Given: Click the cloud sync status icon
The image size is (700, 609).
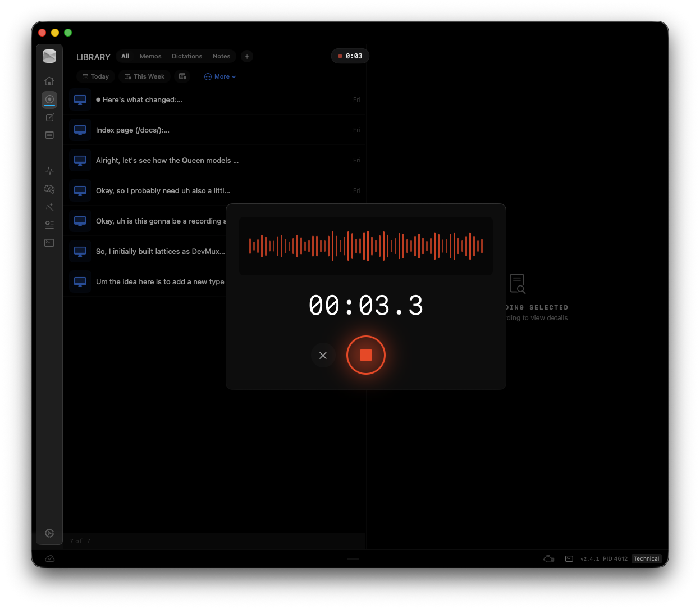Looking at the screenshot, I should click(x=49, y=558).
